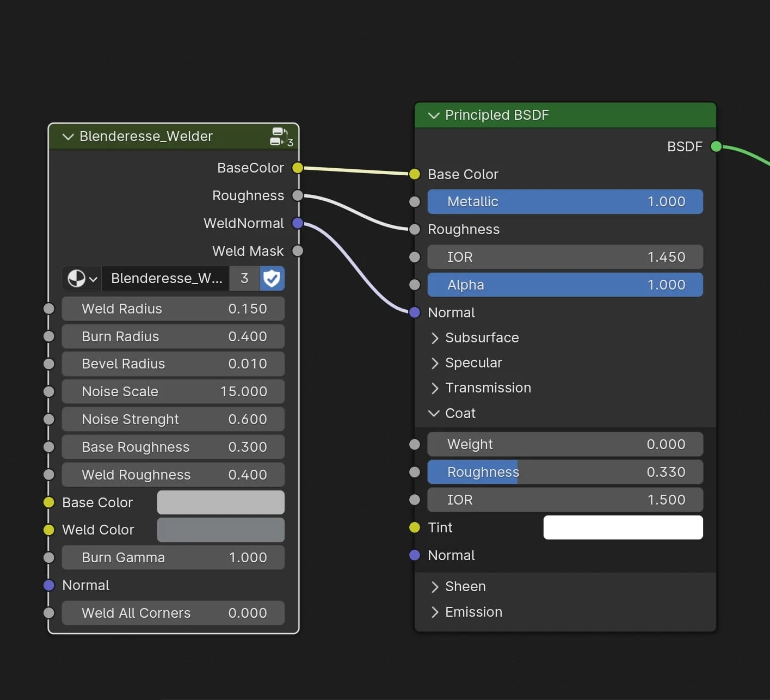Click the Weld Mask output socket
Viewport: 770px width, 700px height.
click(298, 251)
